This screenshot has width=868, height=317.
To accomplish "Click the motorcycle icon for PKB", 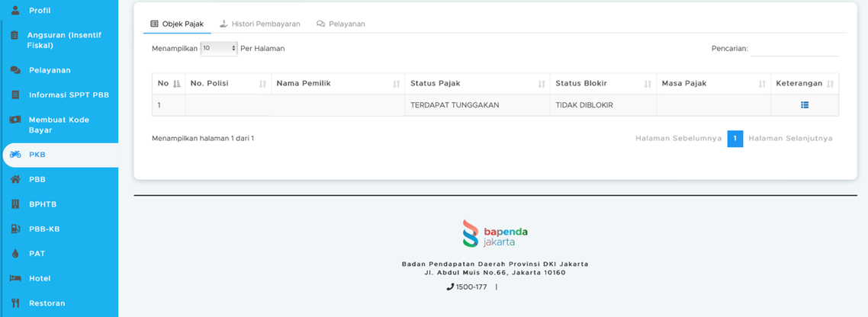I will tap(15, 155).
